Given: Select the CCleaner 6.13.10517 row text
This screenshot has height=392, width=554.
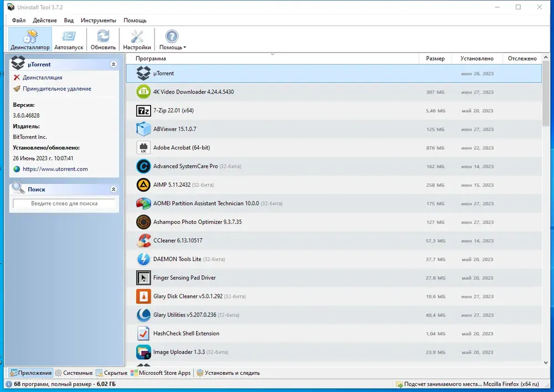Looking at the screenshot, I should pyautogui.click(x=178, y=240).
